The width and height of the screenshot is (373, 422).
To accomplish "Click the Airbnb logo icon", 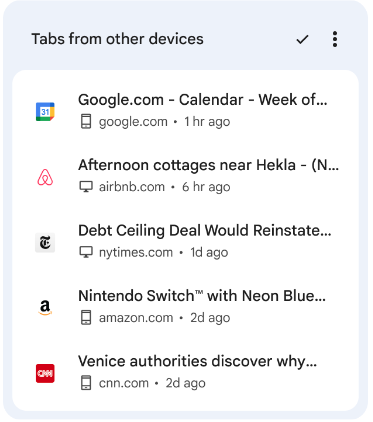I will coord(45,177).
